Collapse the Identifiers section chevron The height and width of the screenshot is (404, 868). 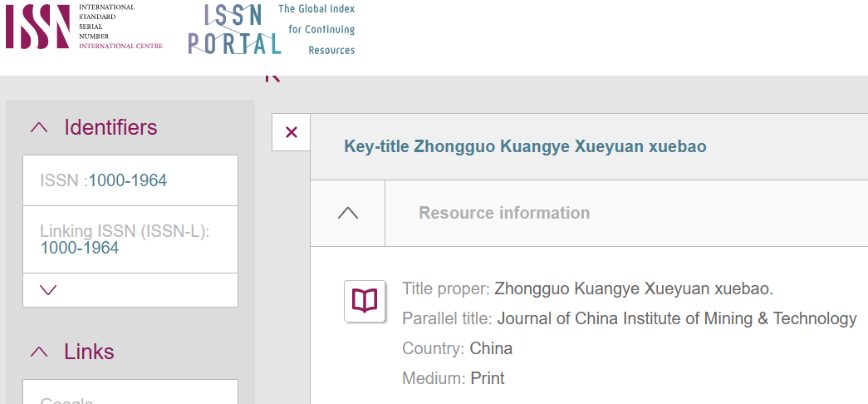[39, 127]
